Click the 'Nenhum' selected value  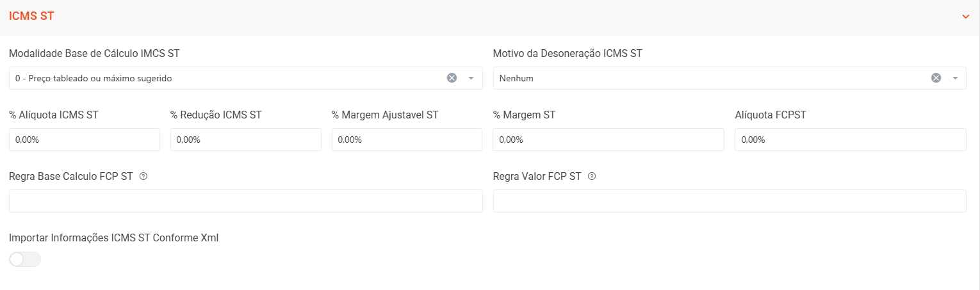[x=517, y=78]
